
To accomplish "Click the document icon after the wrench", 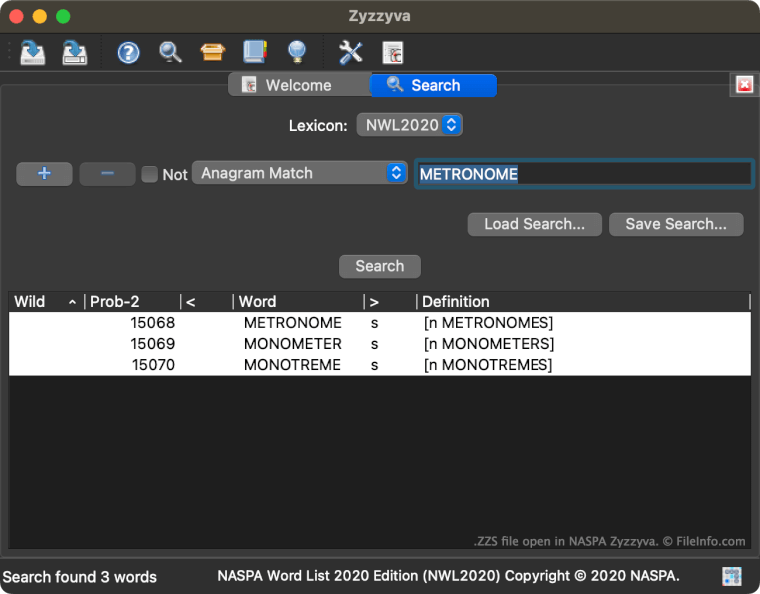I will pyautogui.click(x=392, y=52).
